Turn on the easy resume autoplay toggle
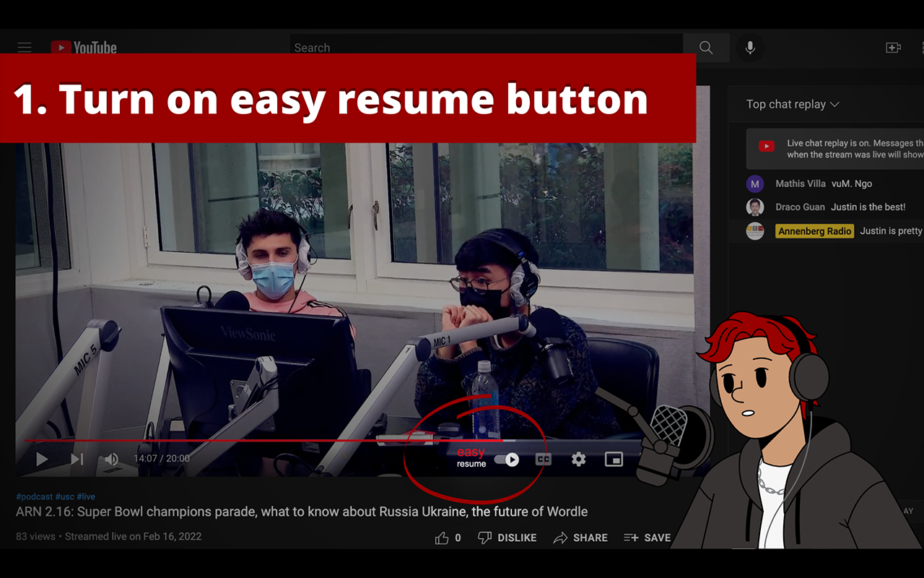This screenshot has height=578, width=924. tap(506, 459)
